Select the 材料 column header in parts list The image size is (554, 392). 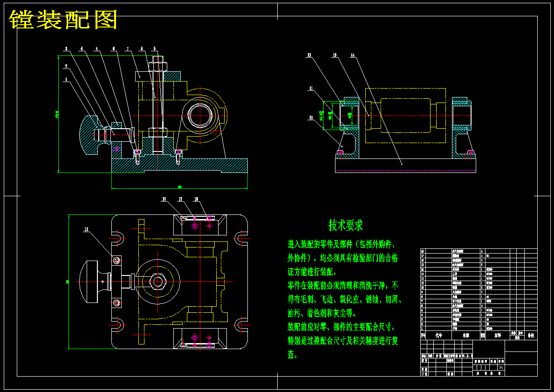[x=498, y=336]
